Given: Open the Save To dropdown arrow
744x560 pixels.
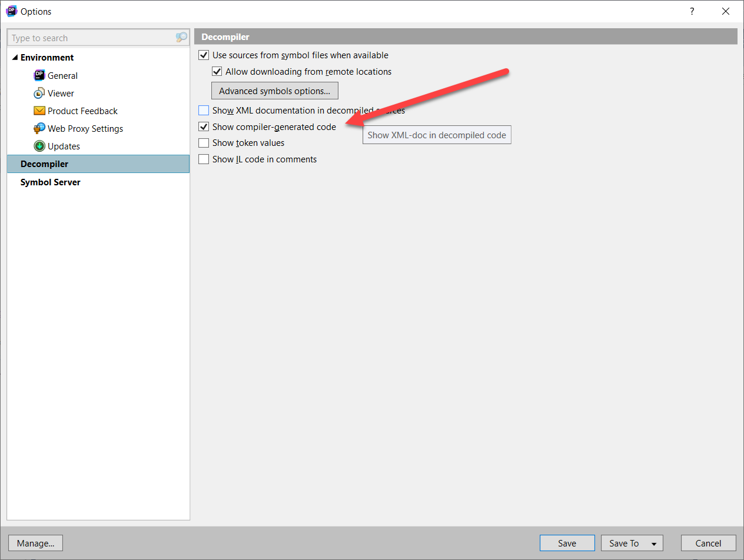Looking at the screenshot, I should pos(653,544).
